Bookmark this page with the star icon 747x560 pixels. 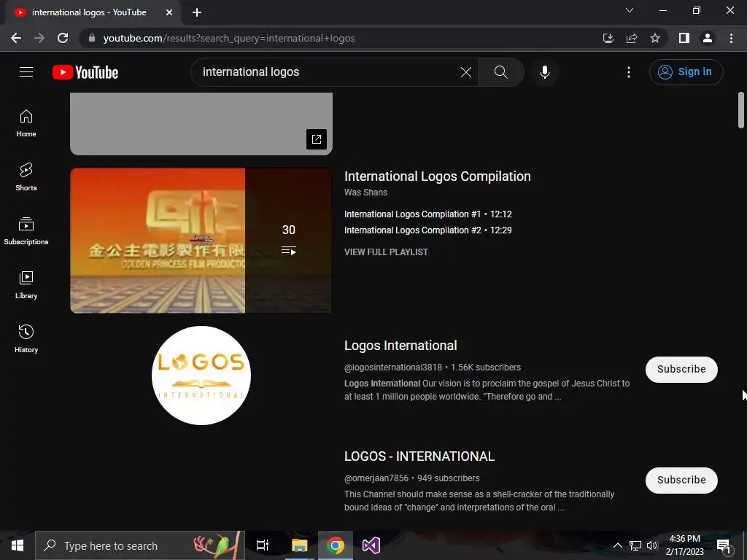[x=655, y=38]
